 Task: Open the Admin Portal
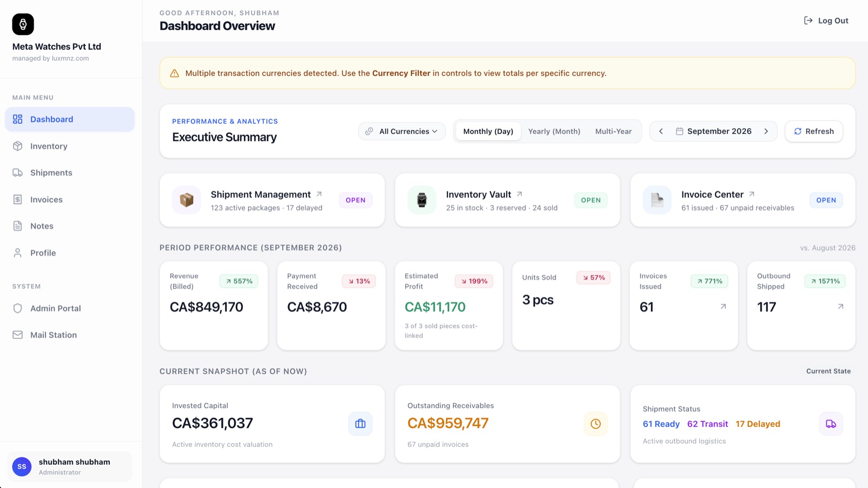coord(70,308)
